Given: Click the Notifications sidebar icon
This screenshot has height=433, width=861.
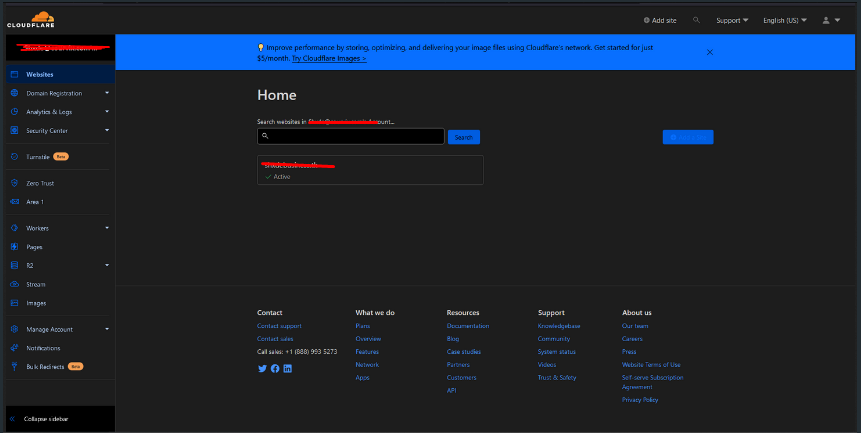Looking at the screenshot, I should click(x=15, y=348).
